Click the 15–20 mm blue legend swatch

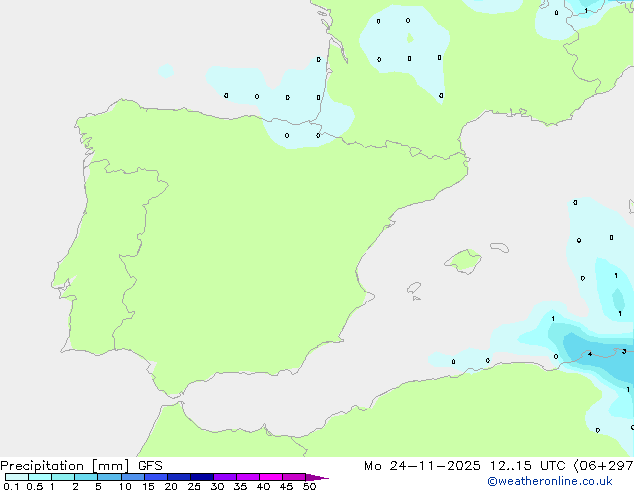(x=156, y=477)
